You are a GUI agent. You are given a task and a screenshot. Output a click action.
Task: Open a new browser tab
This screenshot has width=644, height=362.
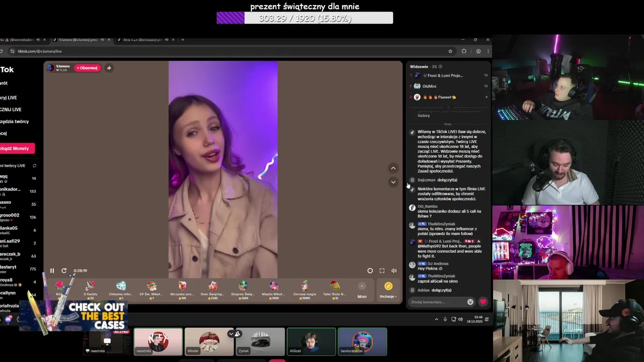183,40
